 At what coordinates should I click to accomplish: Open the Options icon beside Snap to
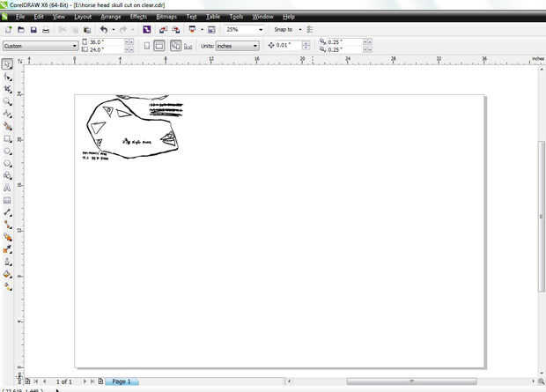click(x=310, y=30)
